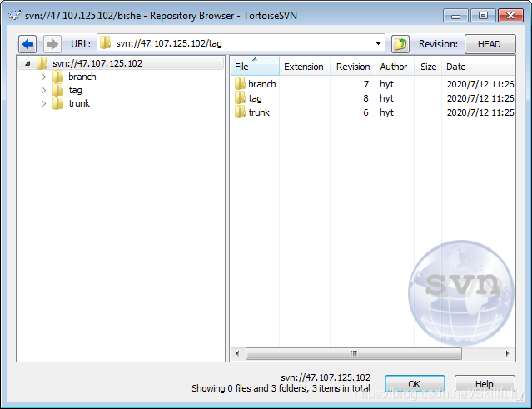This screenshot has width=532, height=409.
Task: Click the horizontal scrollbar thumb in the file list
Action: pos(354,353)
